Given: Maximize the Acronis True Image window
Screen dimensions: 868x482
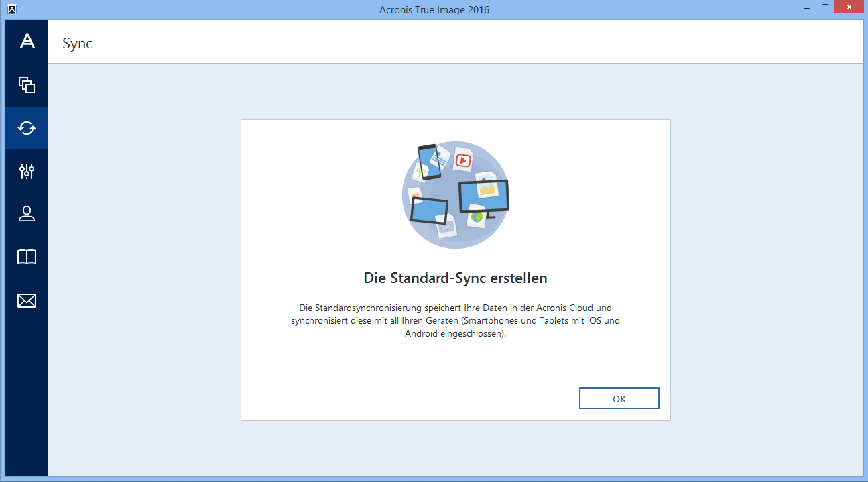Looking at the screenshot, I should pos(826,8).
